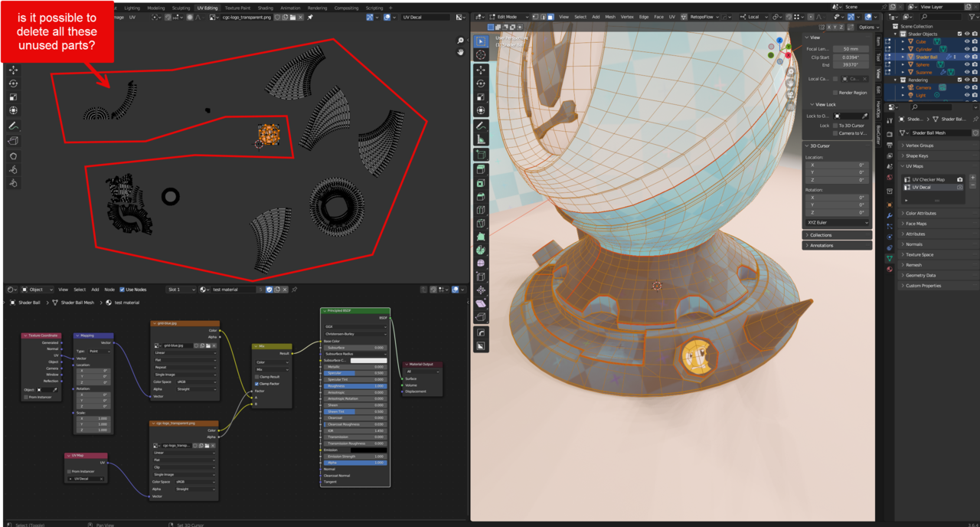Open Material properties tab
Screen dimensions: 980x527
click(890, 270)
